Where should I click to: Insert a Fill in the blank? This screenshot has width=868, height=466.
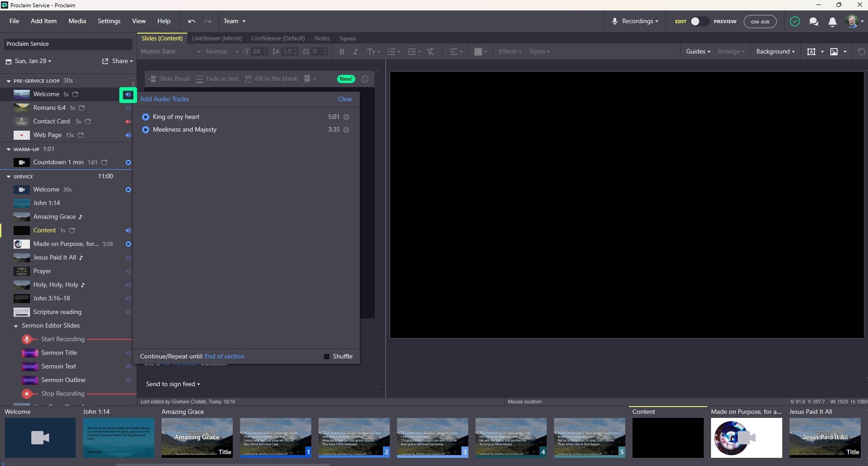click(248, 78)
